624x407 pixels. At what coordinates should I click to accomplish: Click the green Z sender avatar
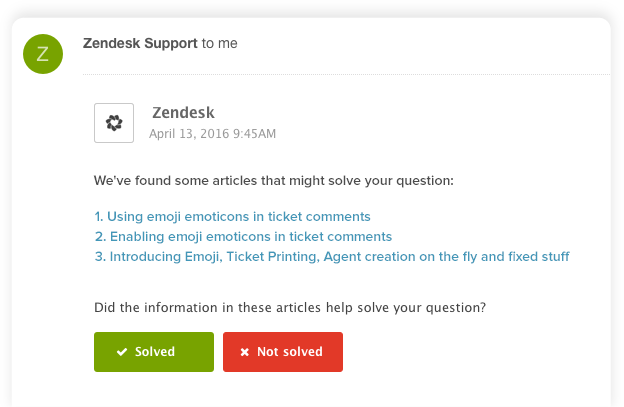point(43,54)
